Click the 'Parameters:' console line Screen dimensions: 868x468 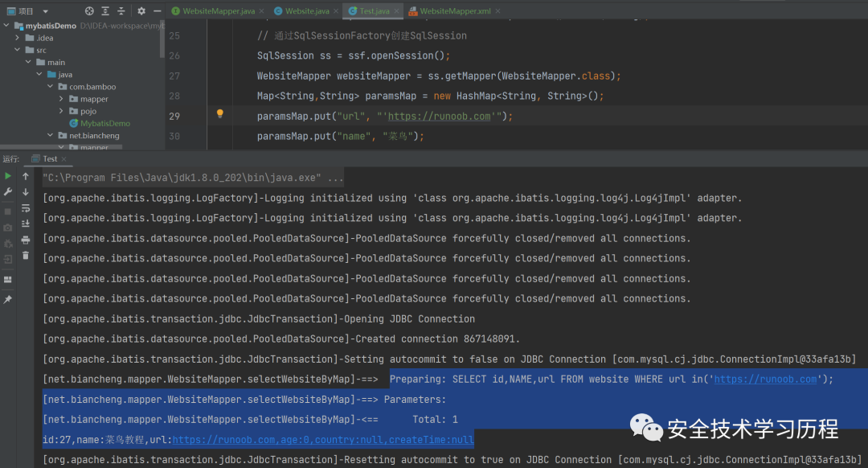tap(244, 400)
